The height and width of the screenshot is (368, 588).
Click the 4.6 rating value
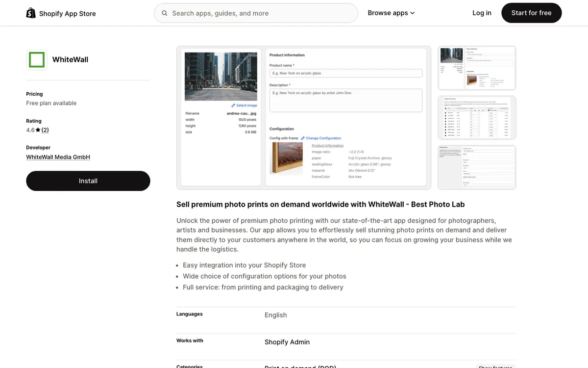coord(30,130)
